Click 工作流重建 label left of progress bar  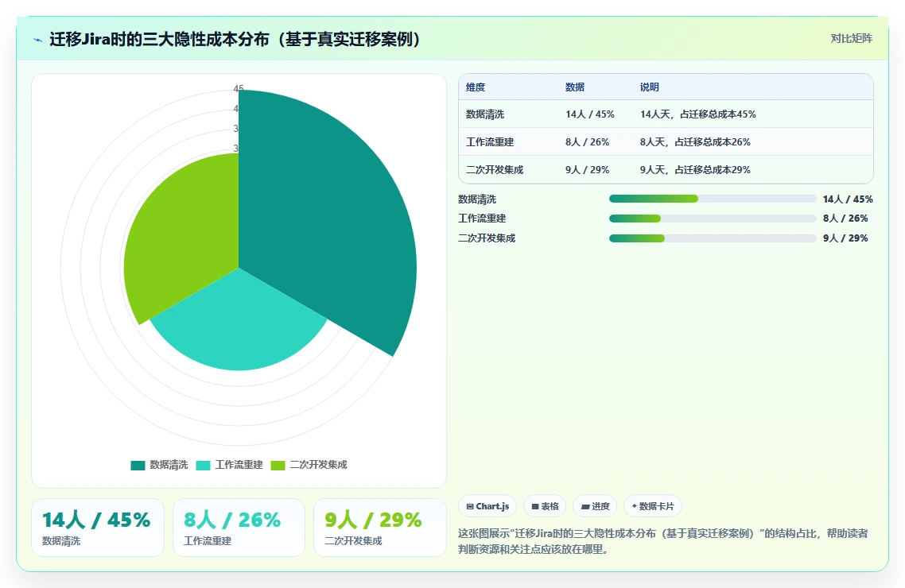click(482, 219)
